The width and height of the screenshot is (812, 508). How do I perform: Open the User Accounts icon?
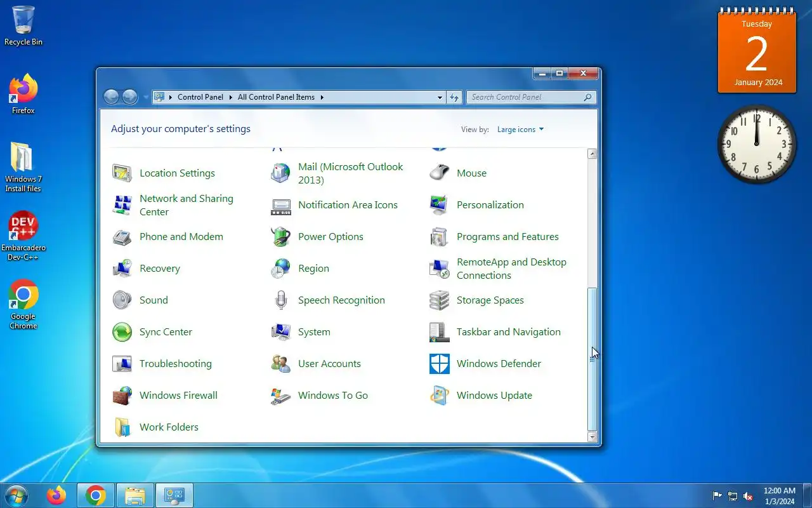280,363
